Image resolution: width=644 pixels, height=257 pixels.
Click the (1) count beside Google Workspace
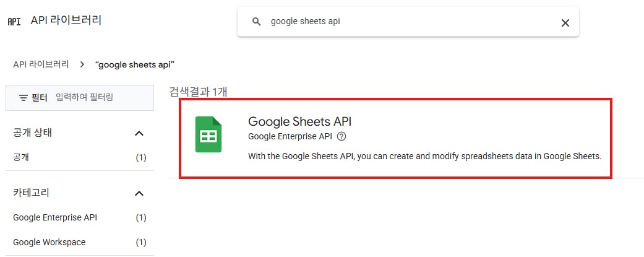point(141,242)
